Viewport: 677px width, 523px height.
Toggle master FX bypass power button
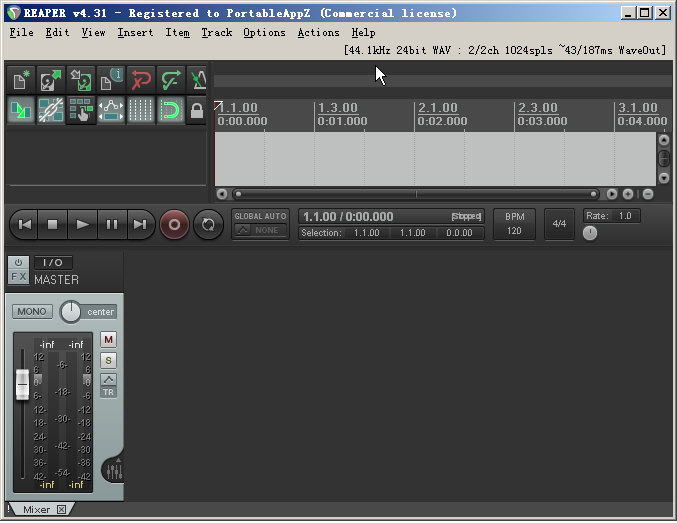point(18,263)
